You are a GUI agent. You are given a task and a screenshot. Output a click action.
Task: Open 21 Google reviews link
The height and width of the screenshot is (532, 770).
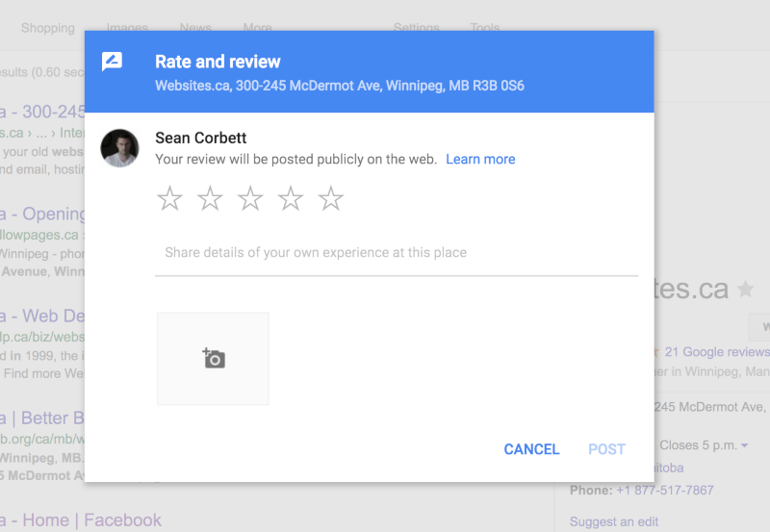point(717,352)
